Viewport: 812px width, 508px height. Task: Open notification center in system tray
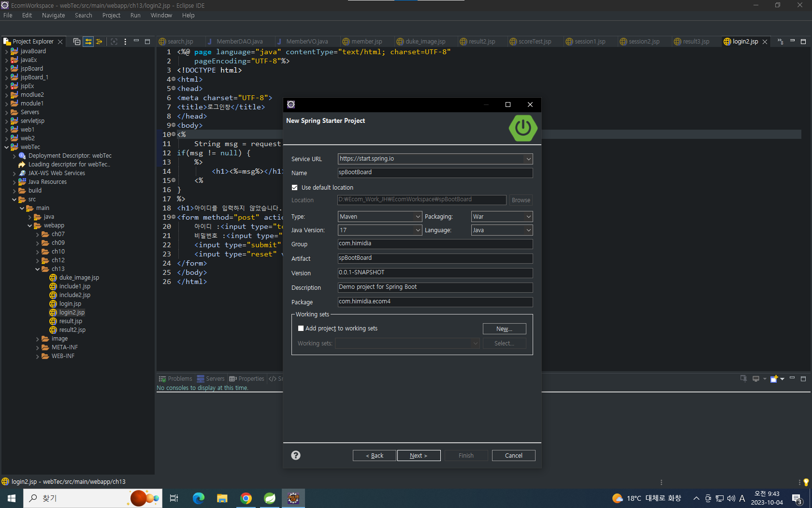pos(797,498)
